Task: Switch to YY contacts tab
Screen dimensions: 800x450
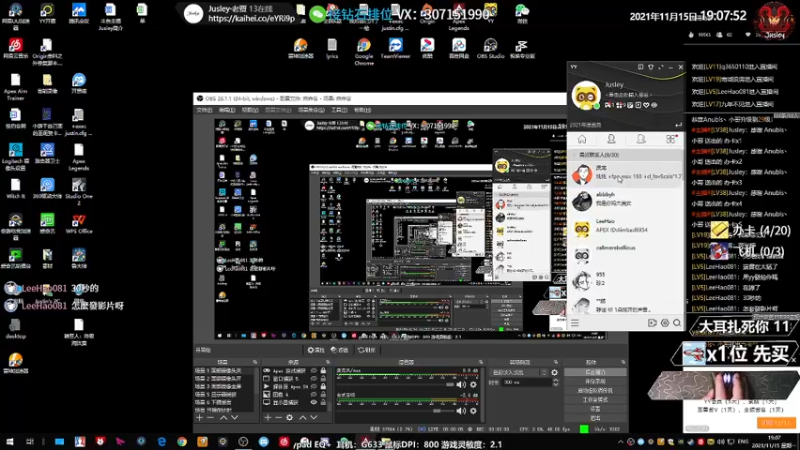Action: 611,139
